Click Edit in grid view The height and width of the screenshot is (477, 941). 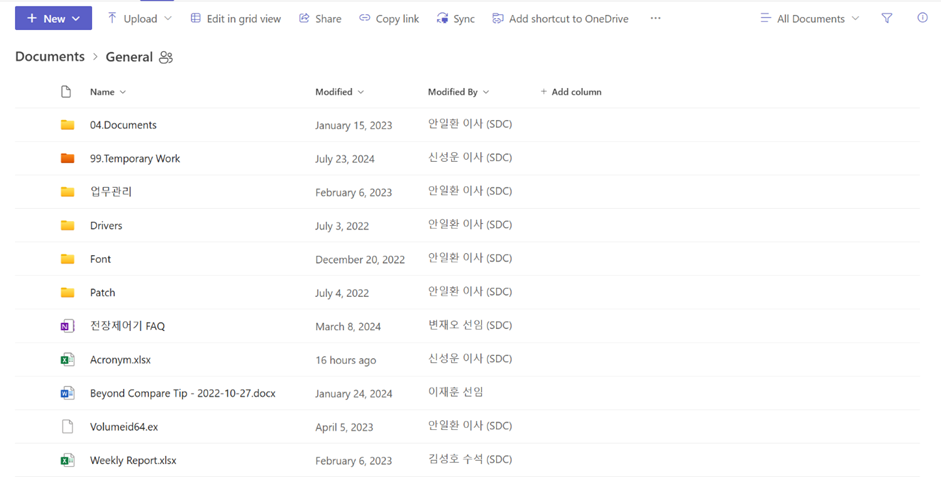[235, 19]
